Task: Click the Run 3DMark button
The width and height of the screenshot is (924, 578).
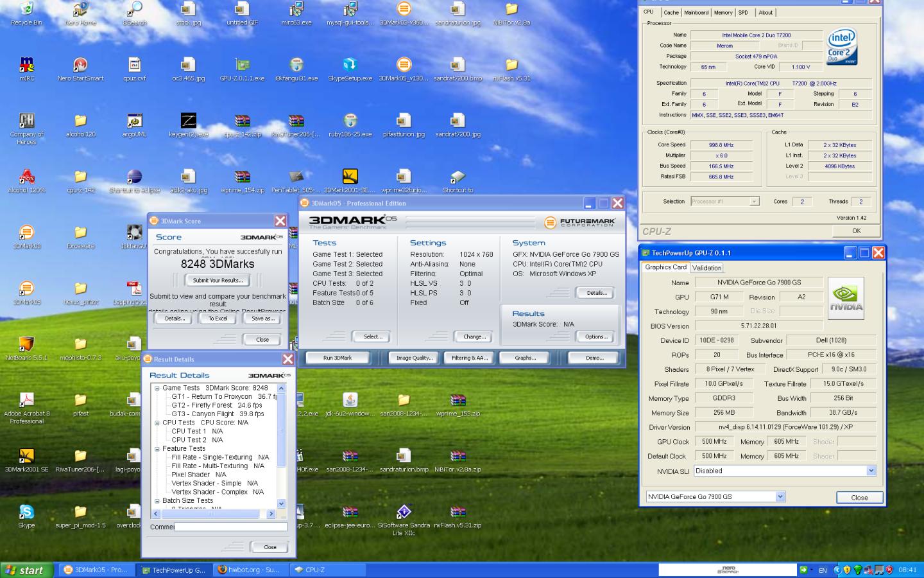Action: coord(338,358)
